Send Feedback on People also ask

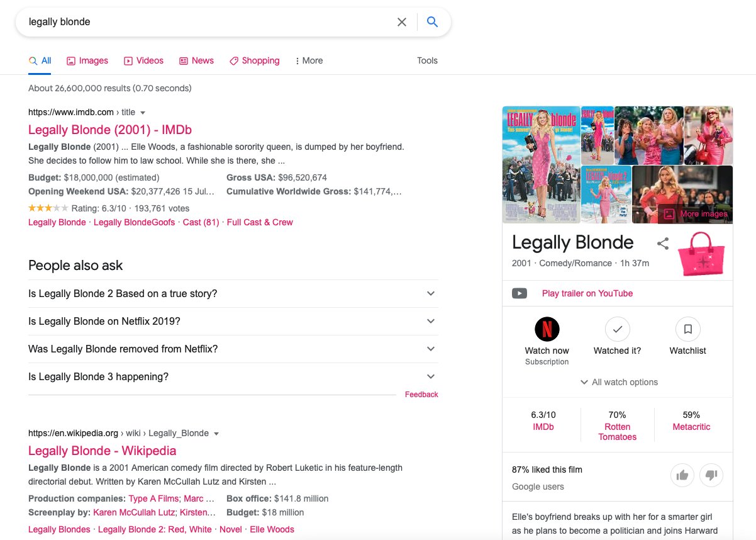421,395
